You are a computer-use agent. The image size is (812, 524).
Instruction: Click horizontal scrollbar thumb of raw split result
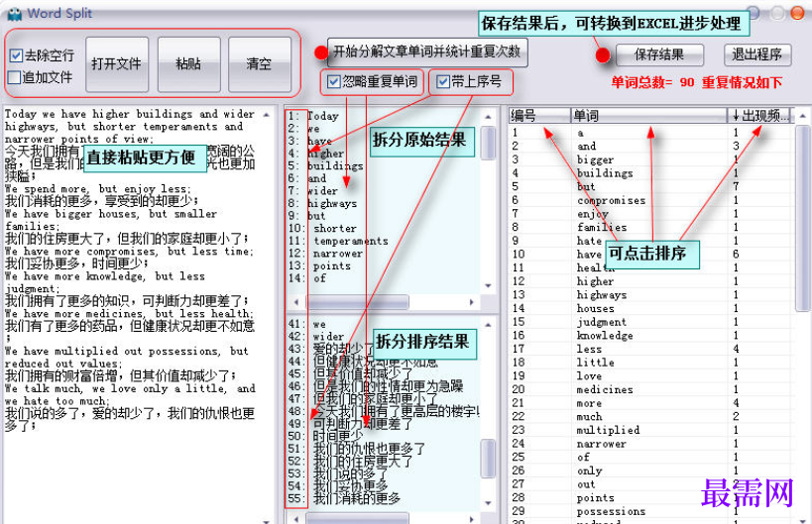coord(357,301)
